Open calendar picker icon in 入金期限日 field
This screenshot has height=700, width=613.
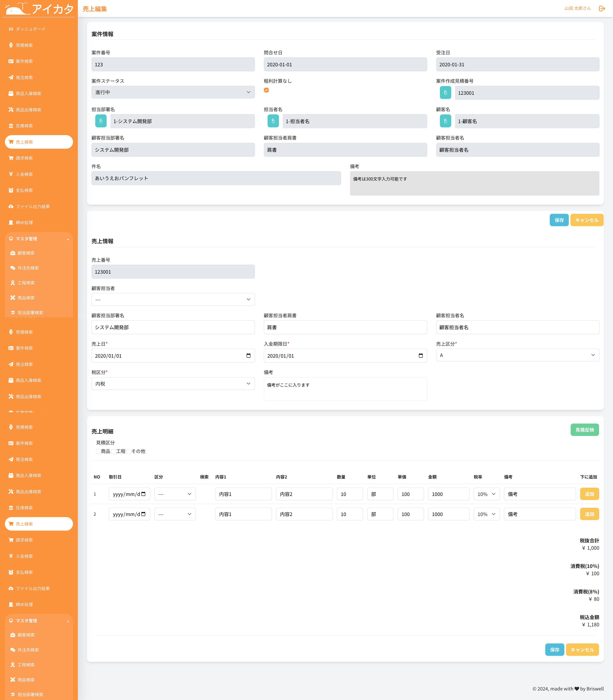(x=421, y=356)
